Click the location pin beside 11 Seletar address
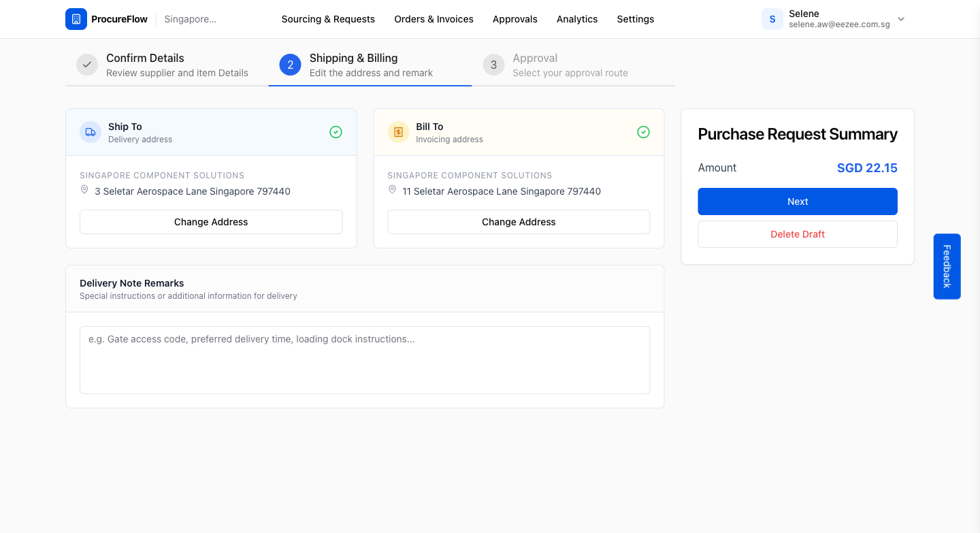Screen dimensions: 980x533 click(x=392, y=190)
